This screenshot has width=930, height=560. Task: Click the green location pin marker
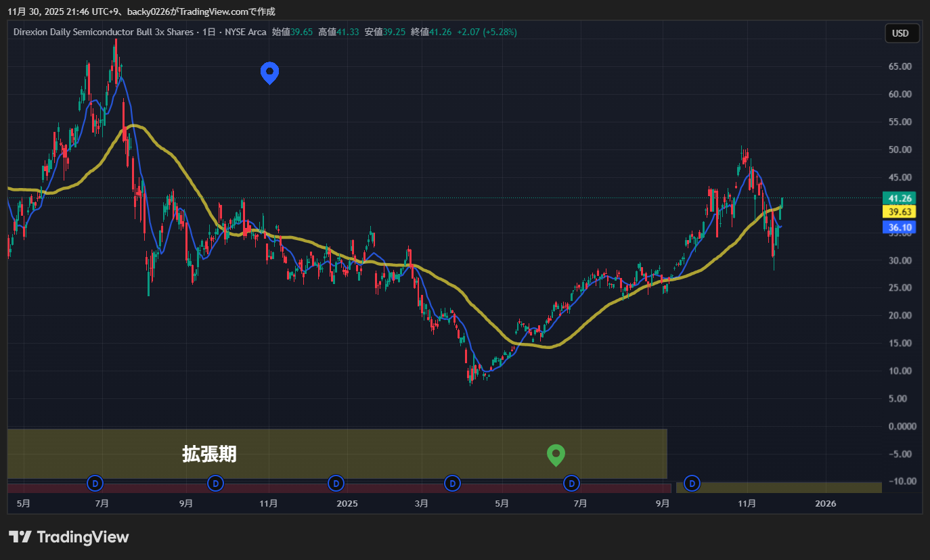coord(556,454)
